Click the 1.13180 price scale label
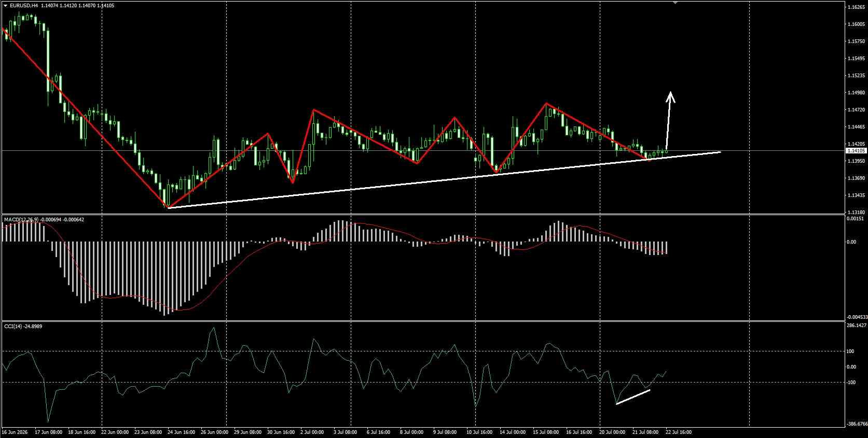868x438 pixels. pyautogui.click(x=856, y=212)
